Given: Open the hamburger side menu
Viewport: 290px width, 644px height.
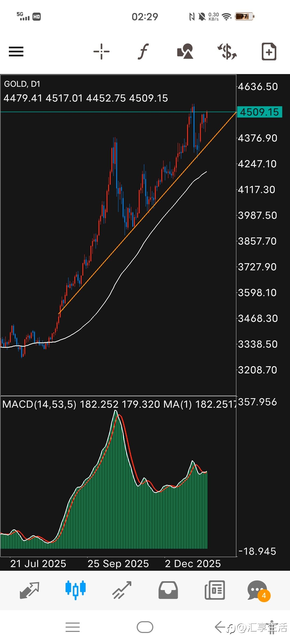Looking at the screenshot, I should click(x=16, y=52).
